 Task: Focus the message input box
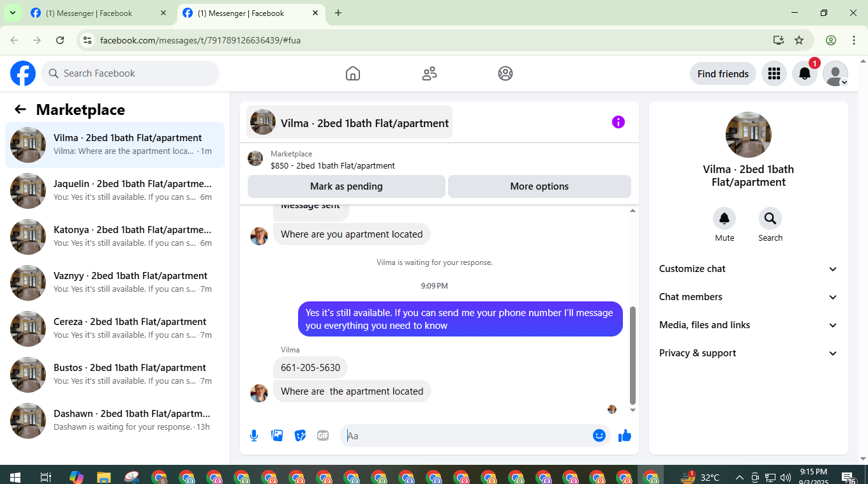click(468, 435)
